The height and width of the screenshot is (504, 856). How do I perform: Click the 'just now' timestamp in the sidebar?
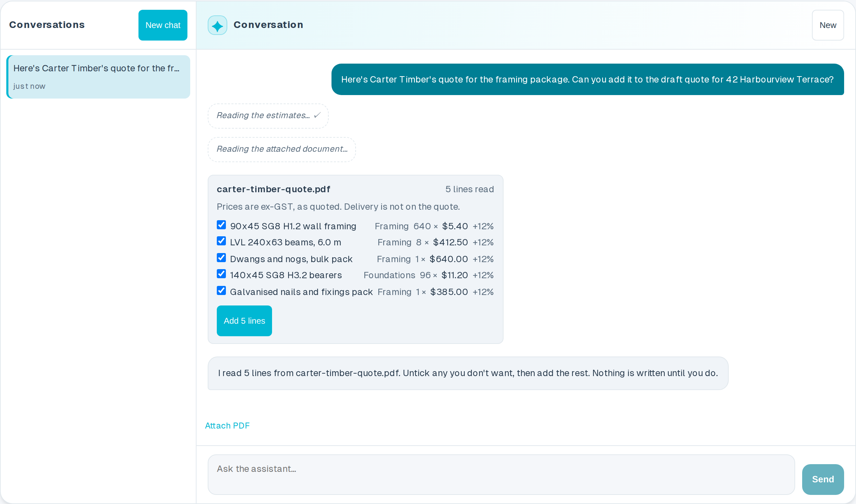(29, 86)
